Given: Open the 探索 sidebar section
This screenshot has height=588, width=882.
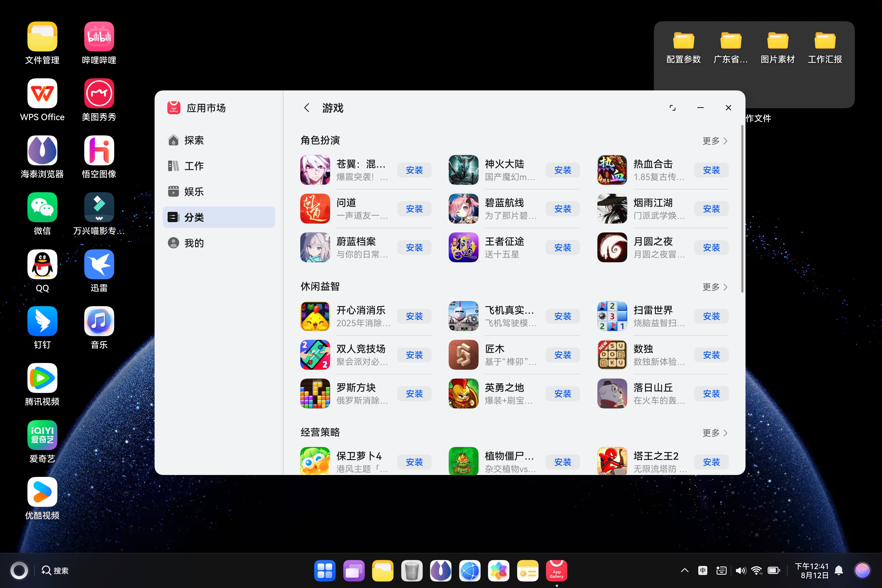Looking at the screenshot, I should tap(219, 140).
